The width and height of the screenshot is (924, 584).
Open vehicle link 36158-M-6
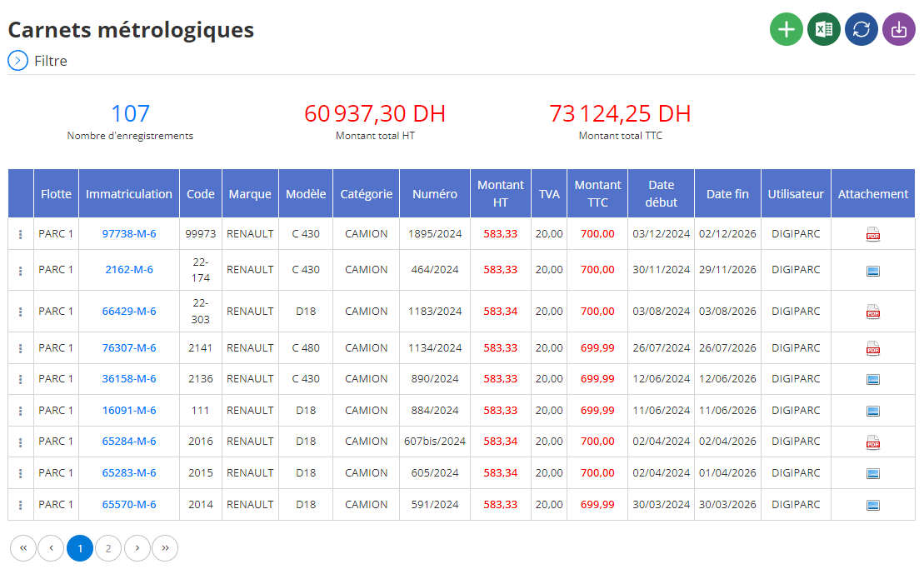coord(129,379)
